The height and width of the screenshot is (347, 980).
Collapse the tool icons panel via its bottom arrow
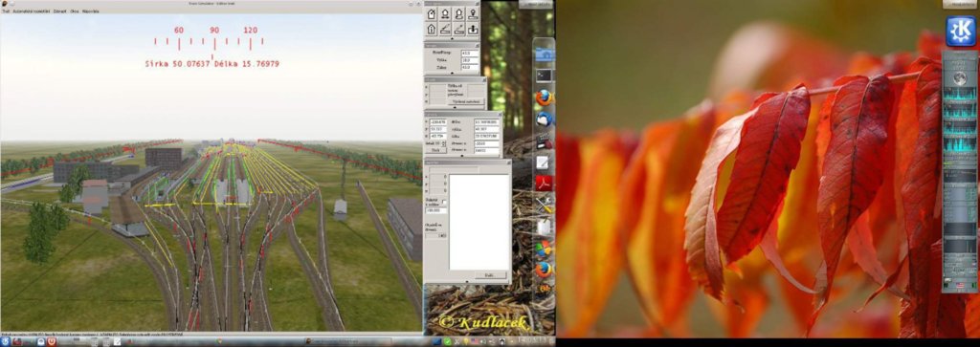452,38
